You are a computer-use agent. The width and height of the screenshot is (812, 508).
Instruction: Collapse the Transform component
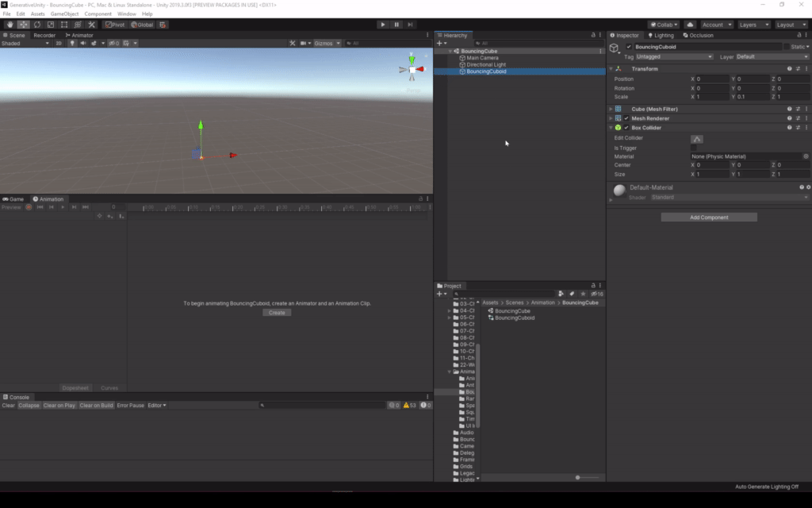pos(611,68)
